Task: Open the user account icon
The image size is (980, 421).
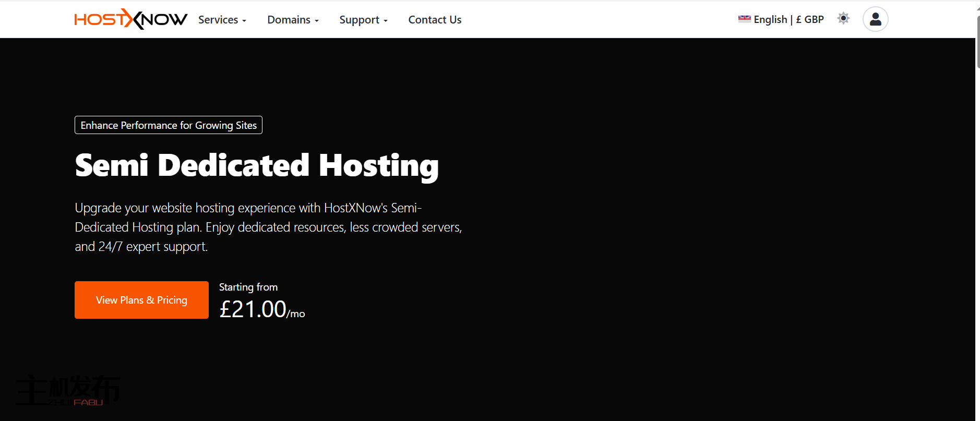Action: tap(875, 19)
